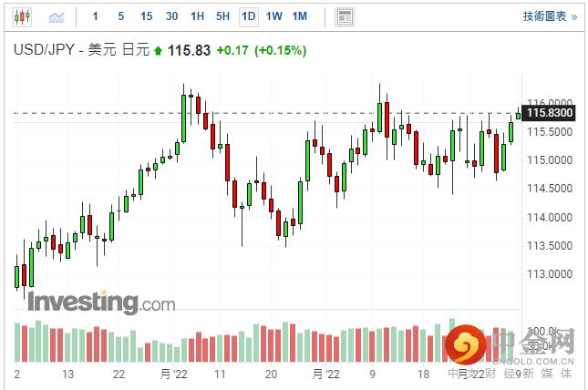Select the 1 minute timeframe
Screen dimensions: 588x390
[x=96, y=16]
